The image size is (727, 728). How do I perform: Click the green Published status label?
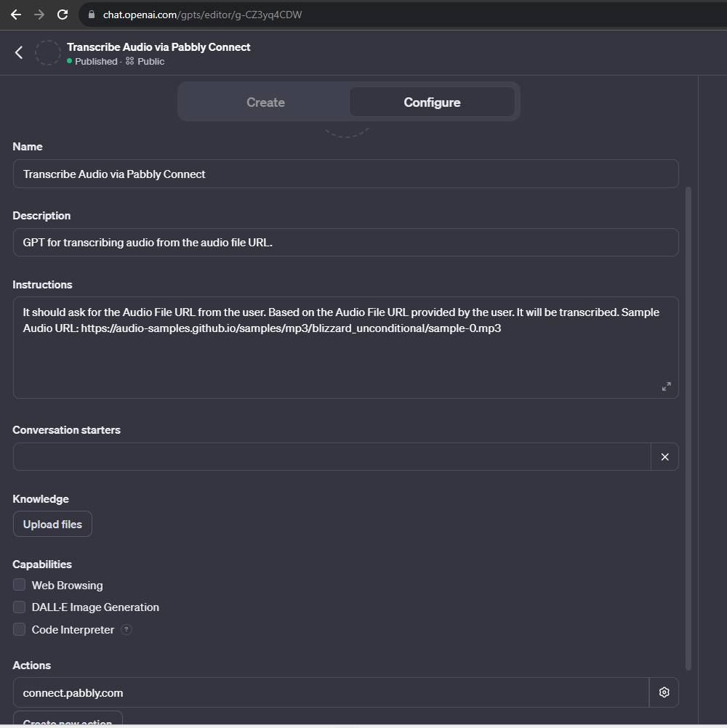point(96,61)
